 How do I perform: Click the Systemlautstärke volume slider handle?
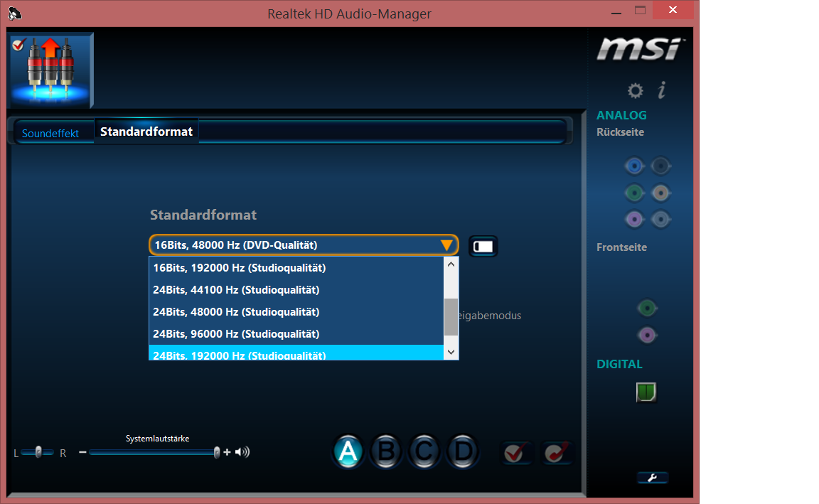tap(217, 452)
